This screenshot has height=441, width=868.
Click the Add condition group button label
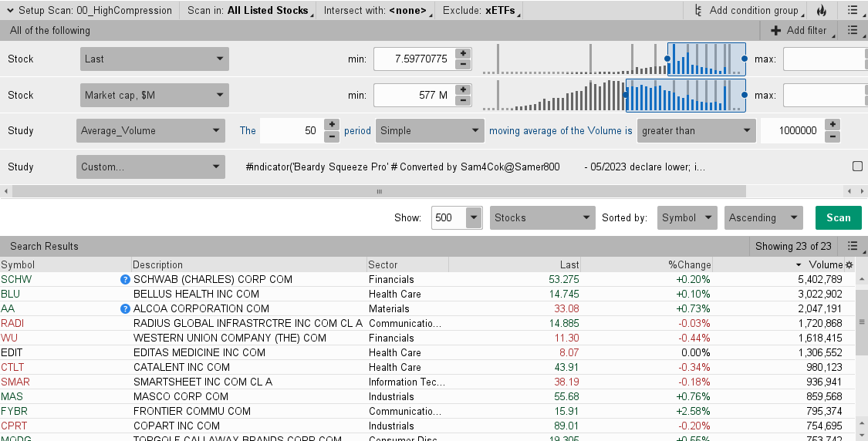pyautogui.click(x=753, y=11)
